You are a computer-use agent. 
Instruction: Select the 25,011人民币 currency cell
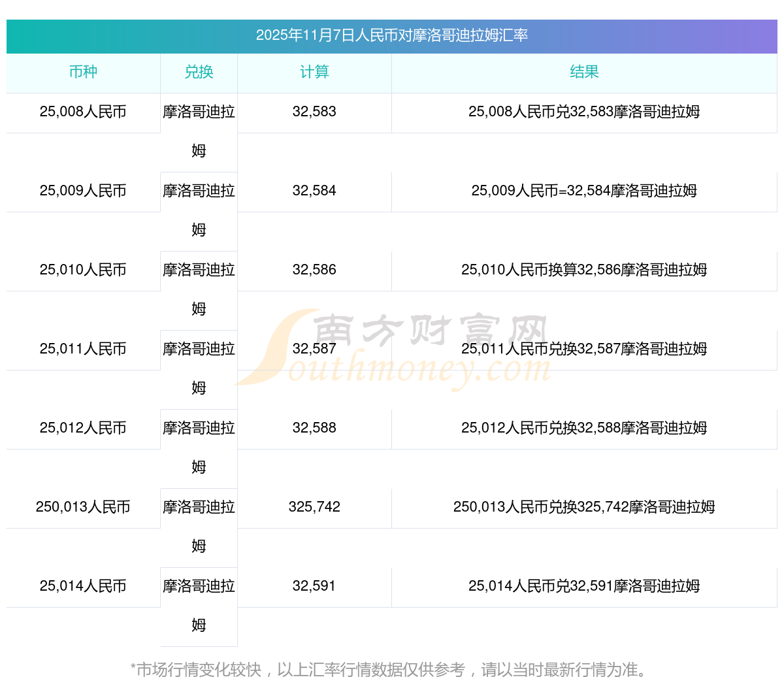83,349
